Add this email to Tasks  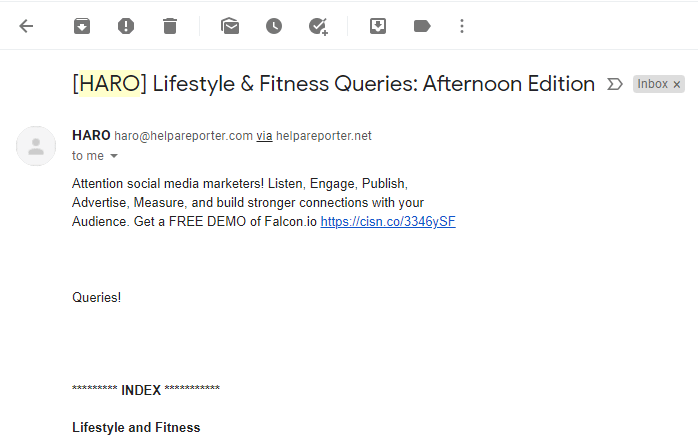[x=318, y=27]
